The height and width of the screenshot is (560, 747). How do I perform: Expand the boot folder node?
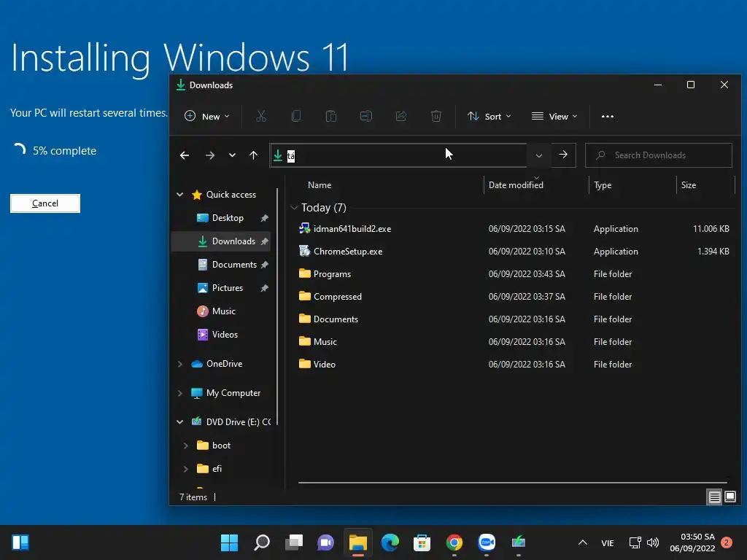coord(186,446)
